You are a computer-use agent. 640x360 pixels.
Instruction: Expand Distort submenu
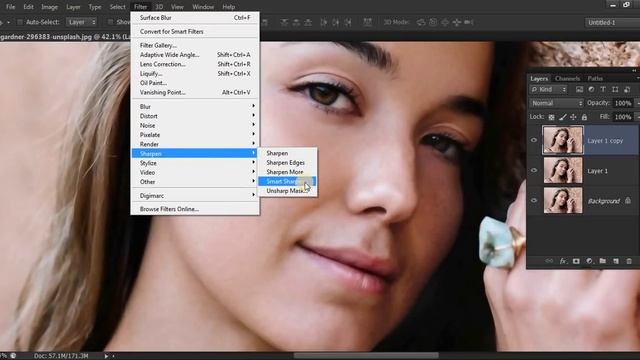tap(195, 116)
